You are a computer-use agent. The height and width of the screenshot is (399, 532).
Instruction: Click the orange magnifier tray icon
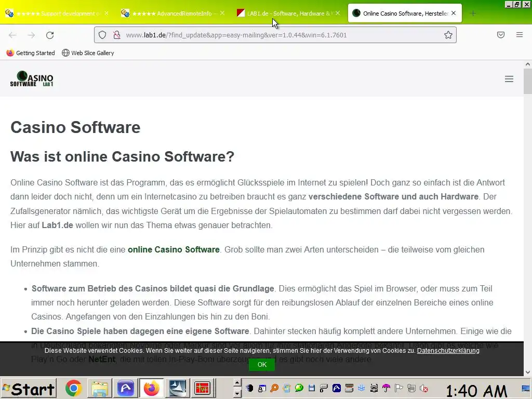click(x=274, y=388)
